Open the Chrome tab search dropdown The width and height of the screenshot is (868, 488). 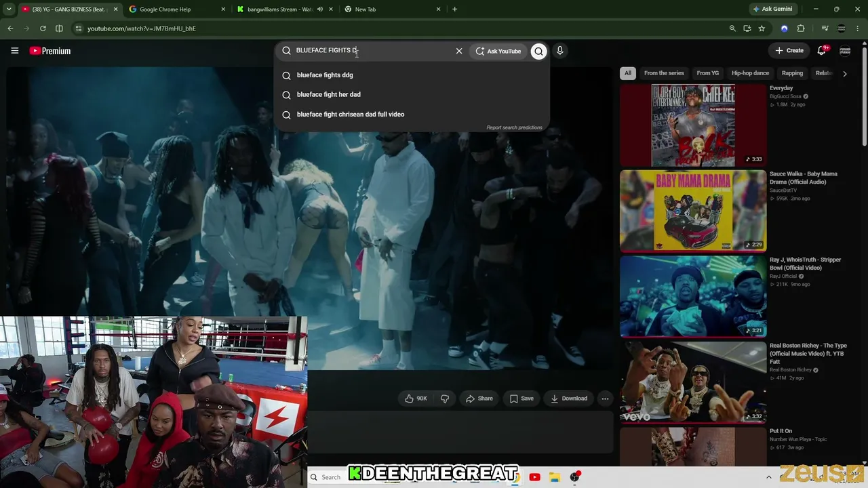(9, 9)
